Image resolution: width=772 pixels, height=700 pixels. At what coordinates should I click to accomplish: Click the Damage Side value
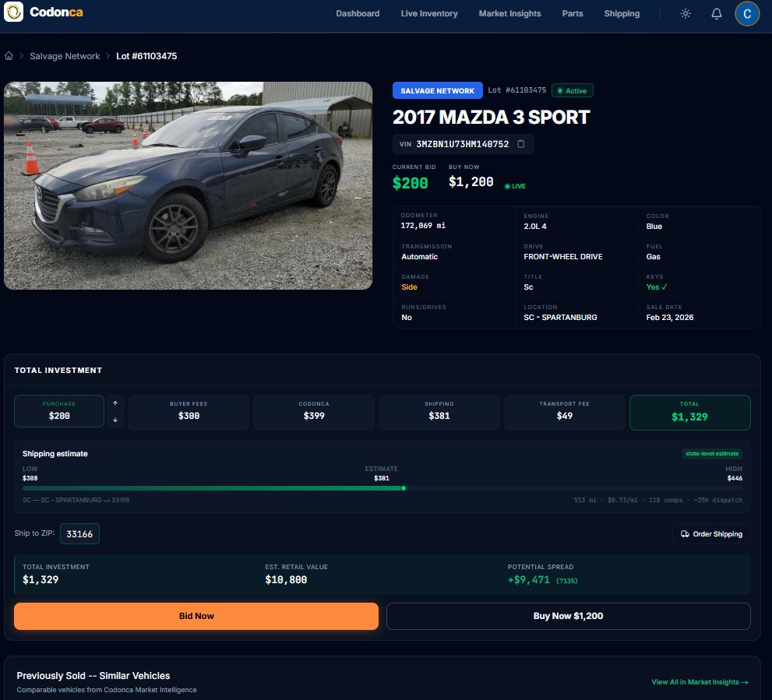[409, 287]
